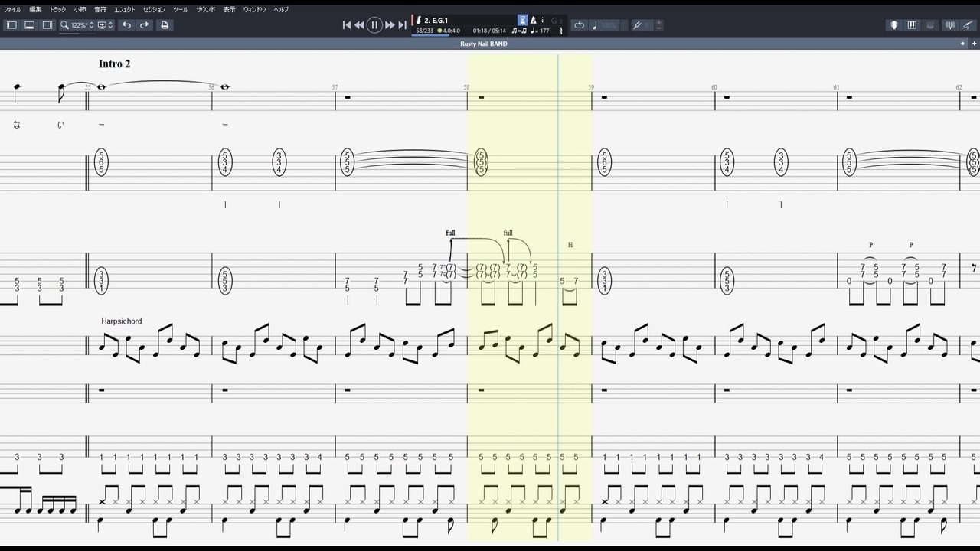
Task: Fast forward to next bar
Action: [x=390, y=25]
